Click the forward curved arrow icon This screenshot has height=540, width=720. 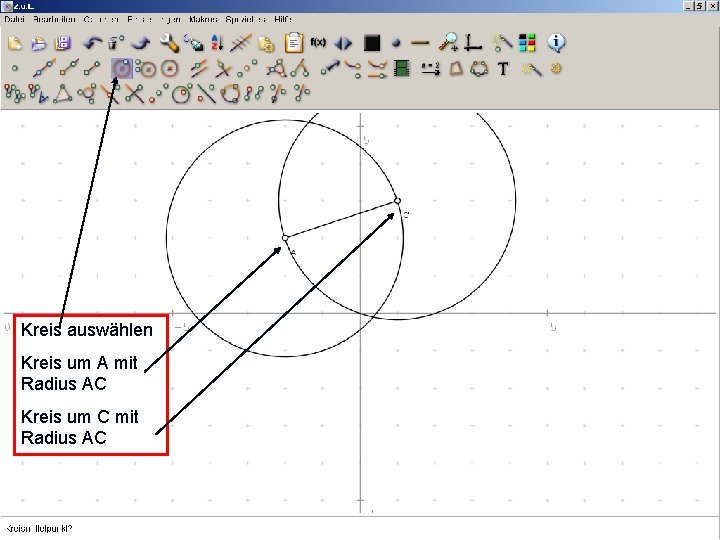click(x=141, y=43)
